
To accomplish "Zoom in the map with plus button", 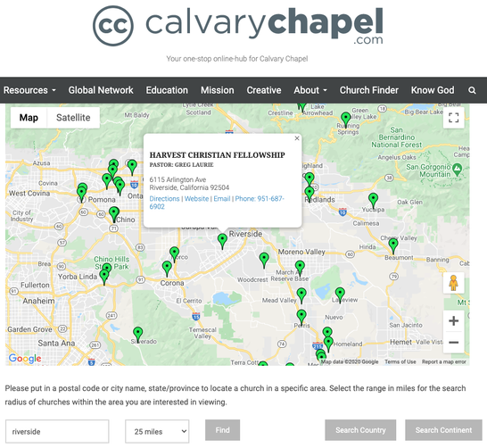I will pos(453,320).
